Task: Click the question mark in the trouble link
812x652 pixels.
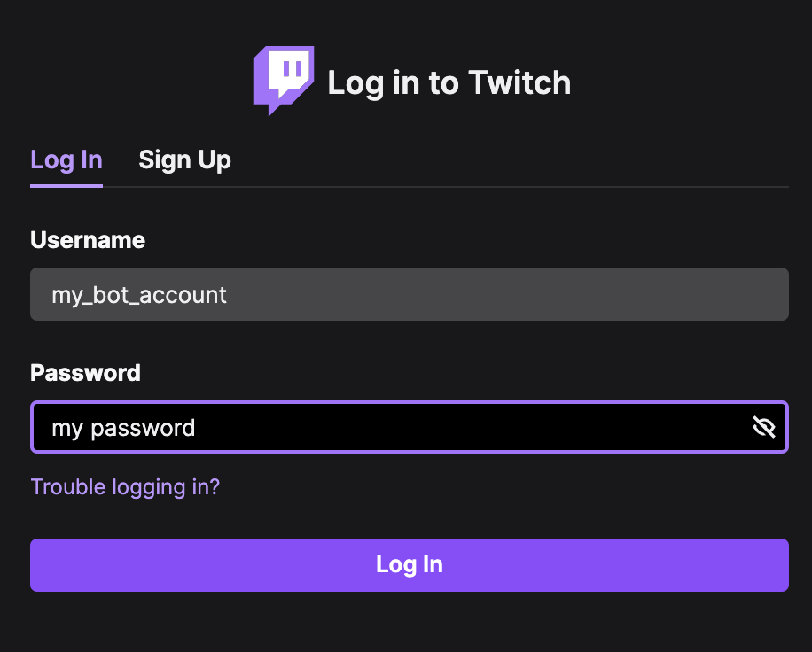Action: tap(214, 486)
